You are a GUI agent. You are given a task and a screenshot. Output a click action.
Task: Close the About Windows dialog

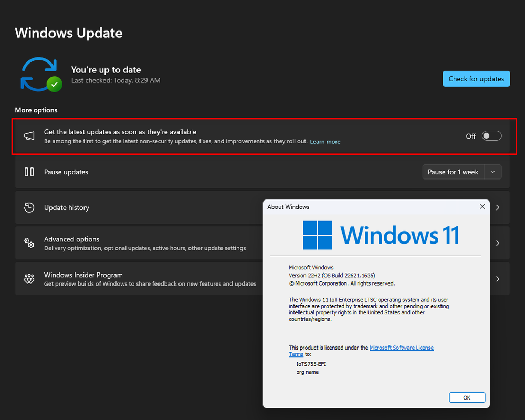point(482,207)
